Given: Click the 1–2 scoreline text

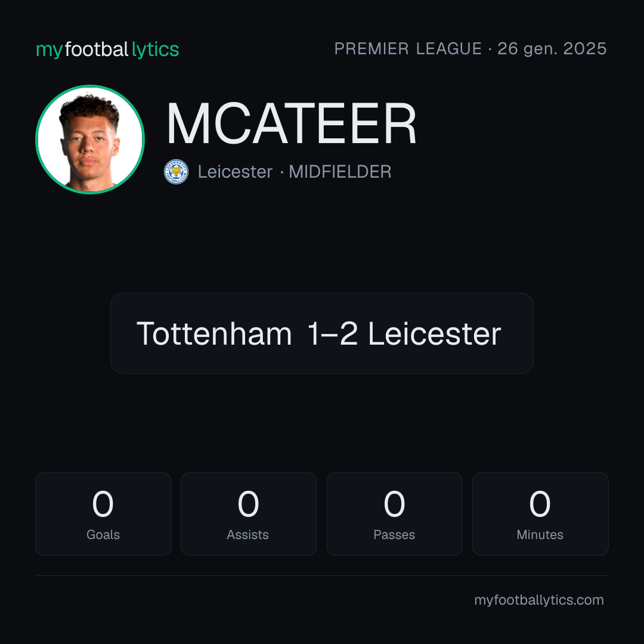Looking at the screenshot, I should point(333,333).
